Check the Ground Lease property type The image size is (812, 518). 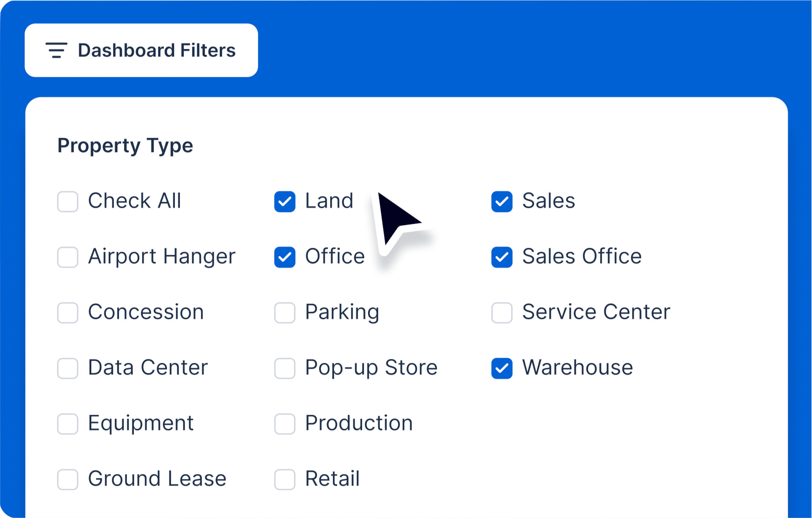pyautogui.click(x=67, y=479)
